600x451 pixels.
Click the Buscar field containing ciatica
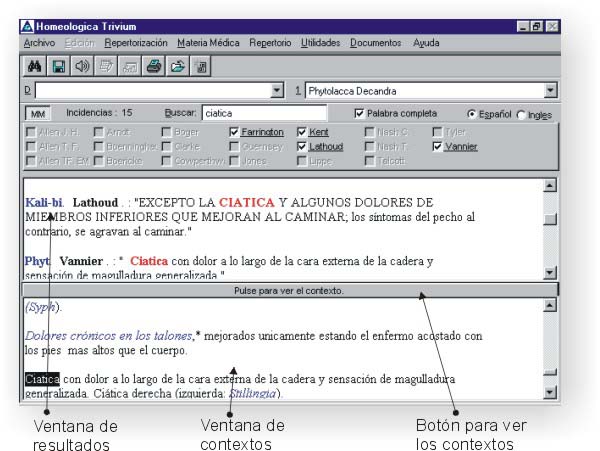(264, 113)
